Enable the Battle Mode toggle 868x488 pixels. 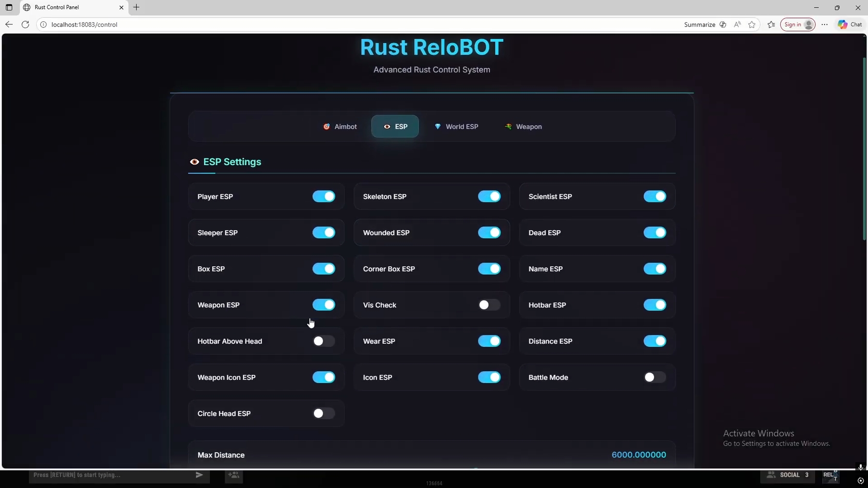654,377
